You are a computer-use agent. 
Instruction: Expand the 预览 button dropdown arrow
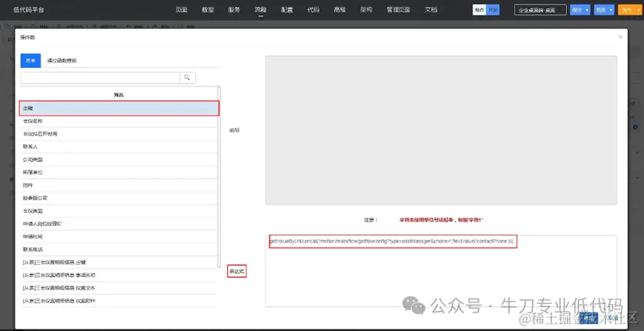[x=611, y=10]
